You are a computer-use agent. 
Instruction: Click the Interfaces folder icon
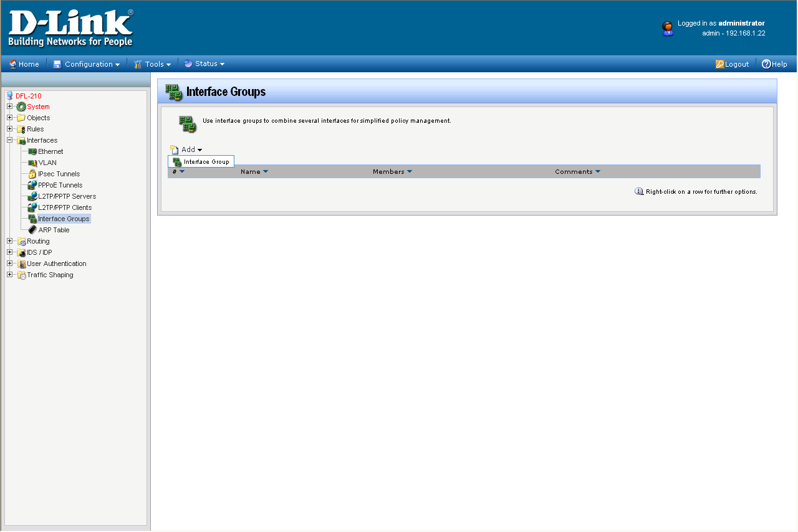(21, 141)
